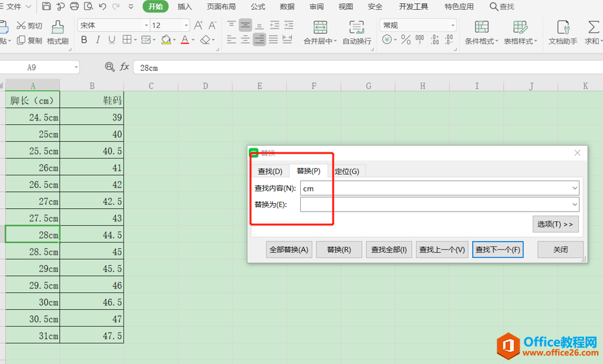Click the Cut (剪切) tool
This screenshot has width=603, height=364.
pos(29,26)
